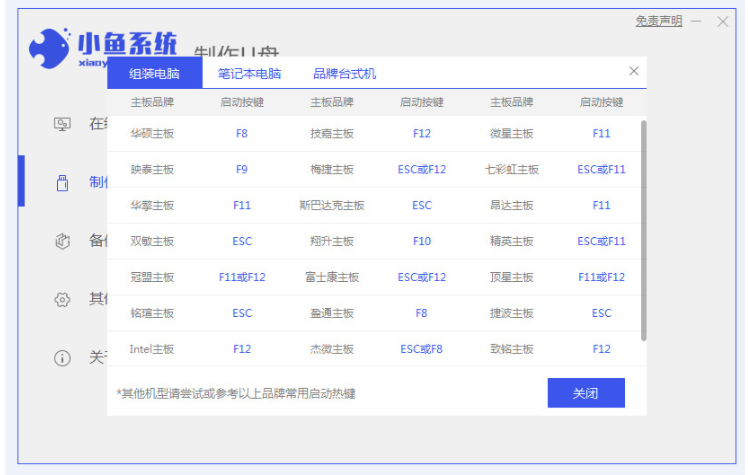
Task: Click the hotkey table vertical scrollbar
Action: point(643,230)
